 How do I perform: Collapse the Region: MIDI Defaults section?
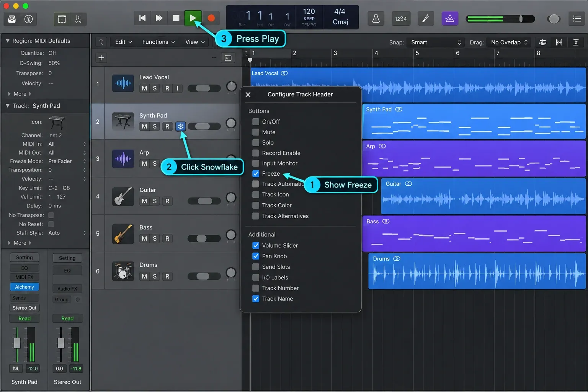click(x=7, y=41)
